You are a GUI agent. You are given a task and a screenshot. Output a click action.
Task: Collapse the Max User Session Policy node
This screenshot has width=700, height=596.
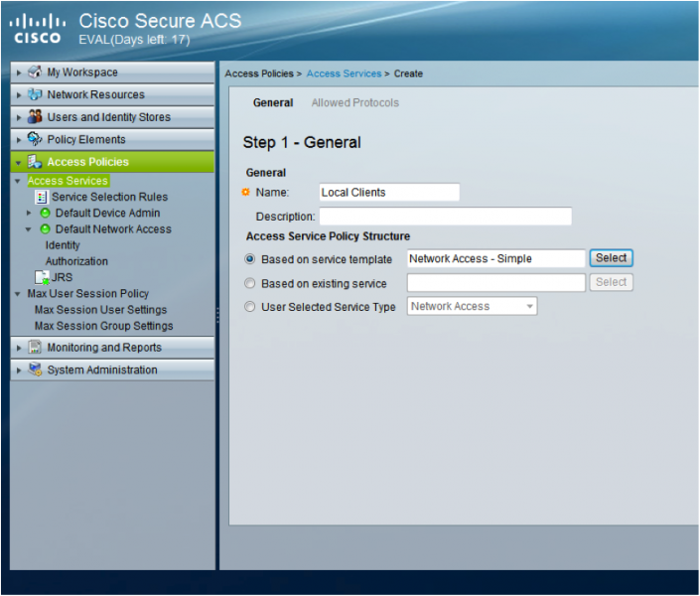point(18,294)
